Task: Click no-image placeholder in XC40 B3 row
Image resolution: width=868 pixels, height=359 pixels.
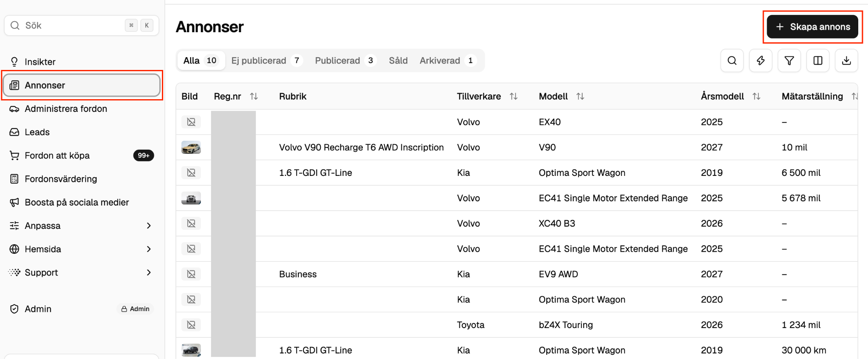Action: [191, 223]
